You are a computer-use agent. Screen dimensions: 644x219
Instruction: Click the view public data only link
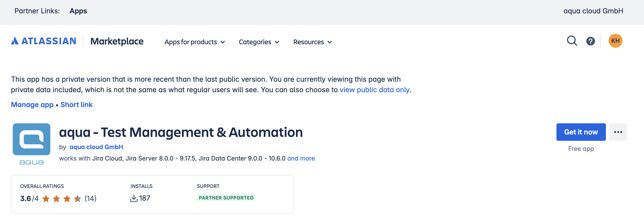coord(374,90)
